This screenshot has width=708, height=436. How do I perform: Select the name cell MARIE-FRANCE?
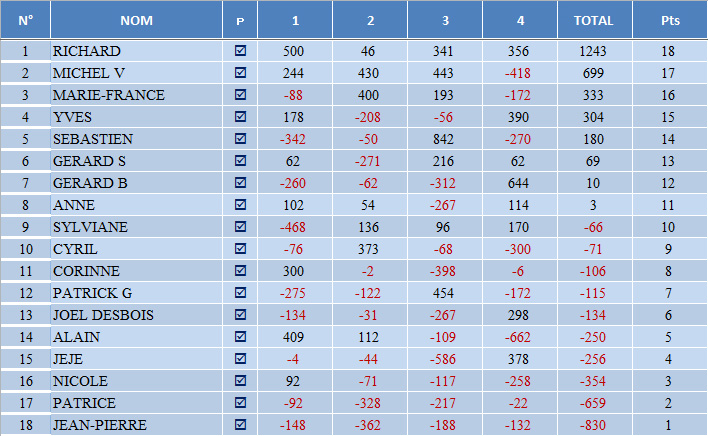point(108,95)
